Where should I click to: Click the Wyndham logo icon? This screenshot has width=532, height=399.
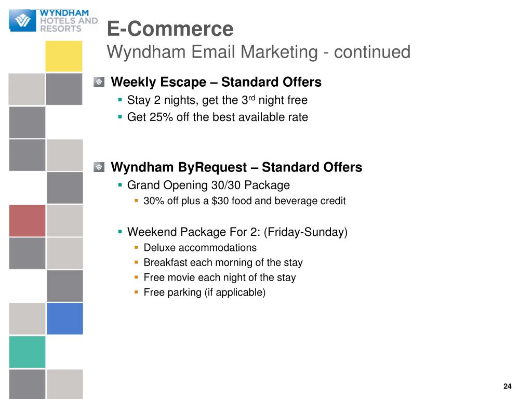pyautogui.click(x=23, y=20)
